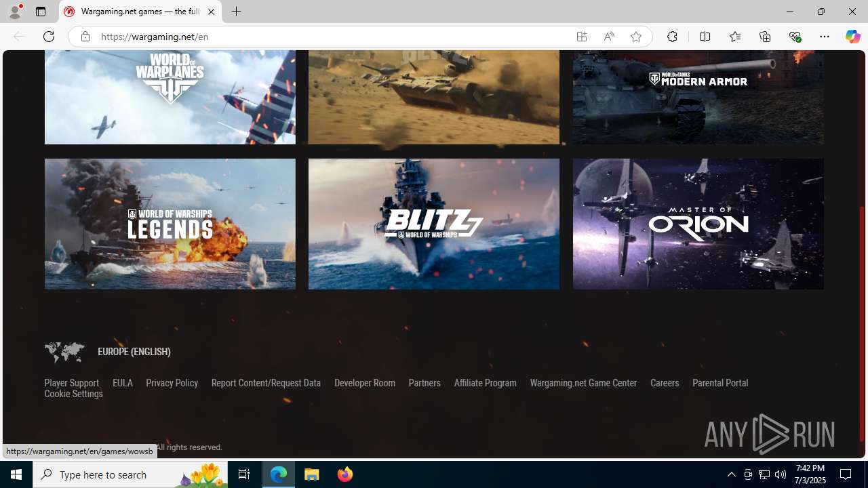Image resolution: width=868 pixels, height=488 pixels.
Task: Click the App available install icon
Action: (x=582, y=37)
